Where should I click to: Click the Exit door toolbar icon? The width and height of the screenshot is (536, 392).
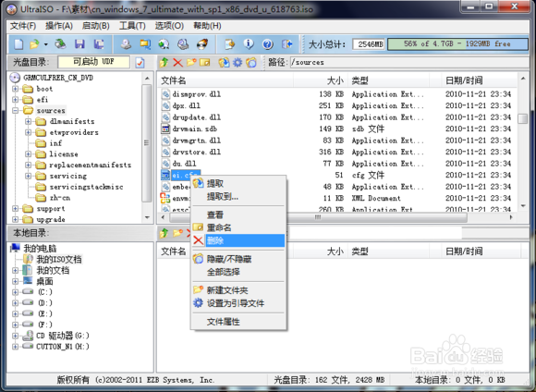[x=286, y=44]
